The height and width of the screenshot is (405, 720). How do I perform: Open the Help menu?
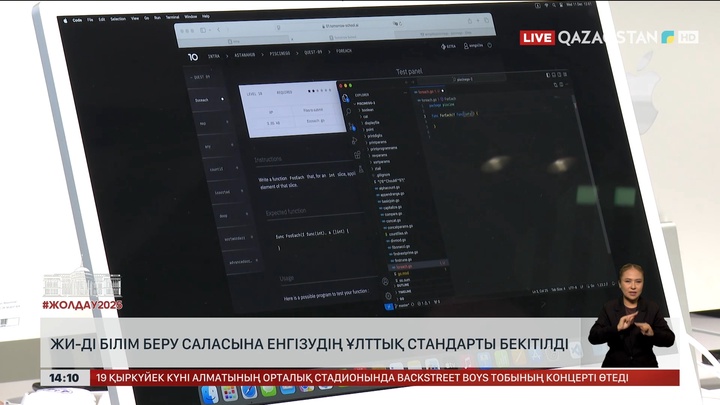click(x=206, y=16)
